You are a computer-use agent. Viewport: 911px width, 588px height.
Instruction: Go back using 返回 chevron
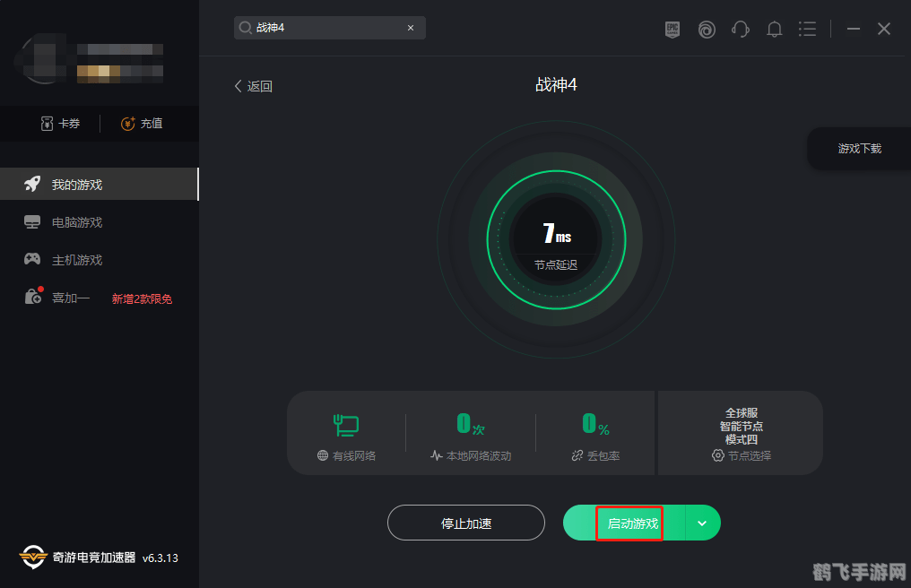pos(253,86)
